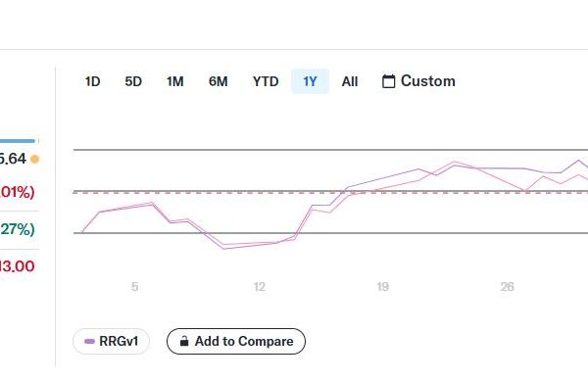This screenshot has height=382, width=588.
Task: Click the dashed reference line on chart
Action: [330, 192]
